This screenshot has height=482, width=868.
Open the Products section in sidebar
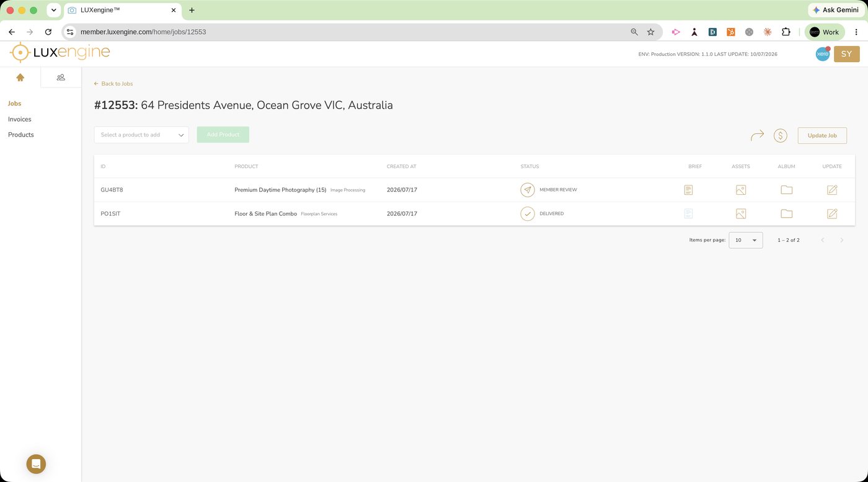click(x=21, y=135)
